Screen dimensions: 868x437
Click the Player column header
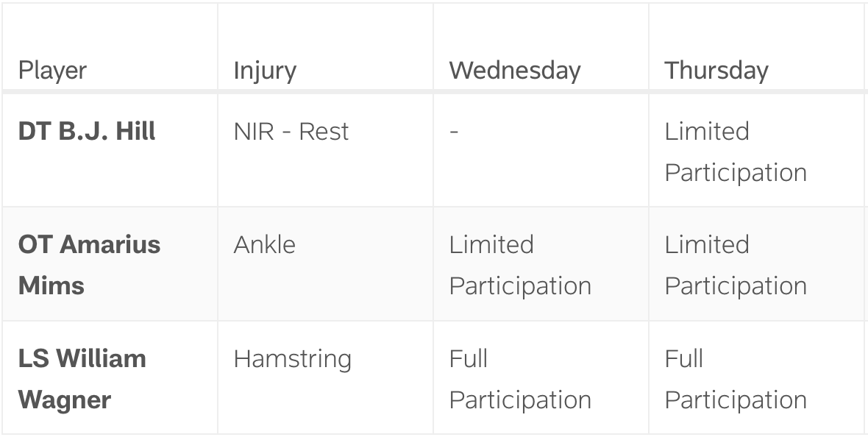[x=52, y=71]
